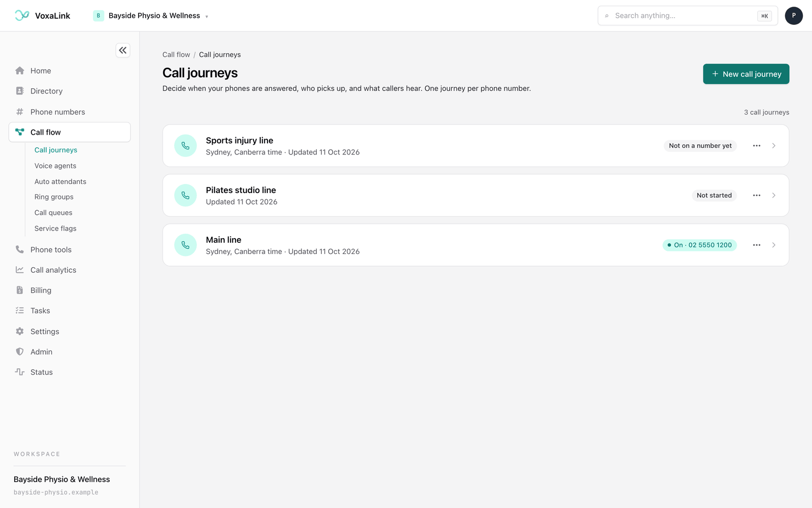The height and width of the screenshot is (508, 812).
Task: Expand Sports injury line with its chevron
Action: point(774,146)
